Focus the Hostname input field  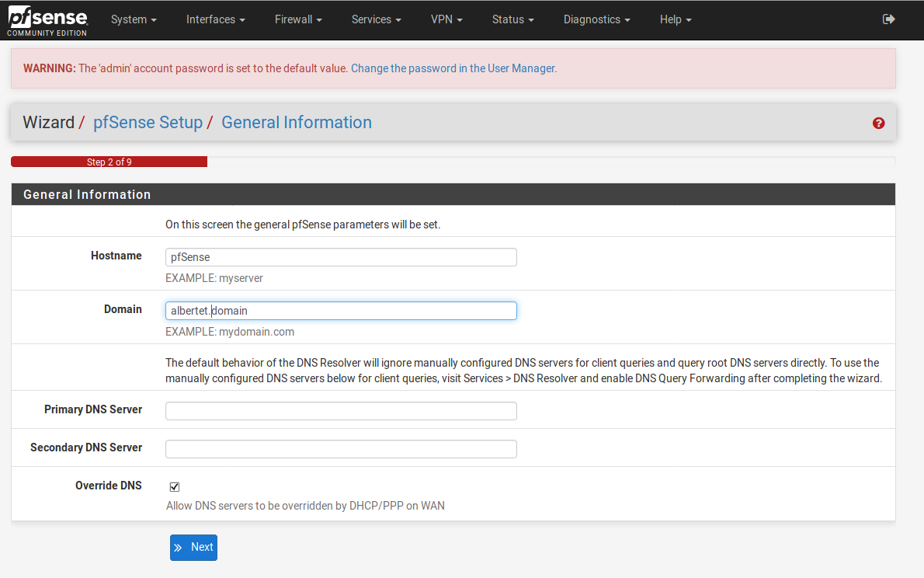[x=341, y=257]
